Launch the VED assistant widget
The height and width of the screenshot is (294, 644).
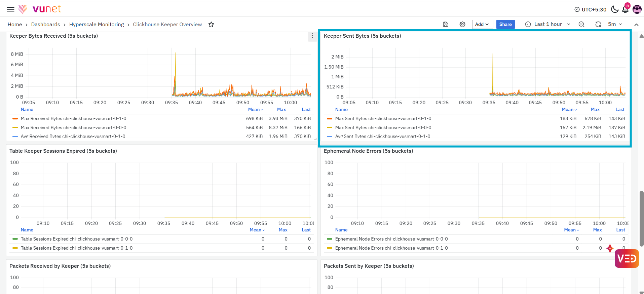627,258
